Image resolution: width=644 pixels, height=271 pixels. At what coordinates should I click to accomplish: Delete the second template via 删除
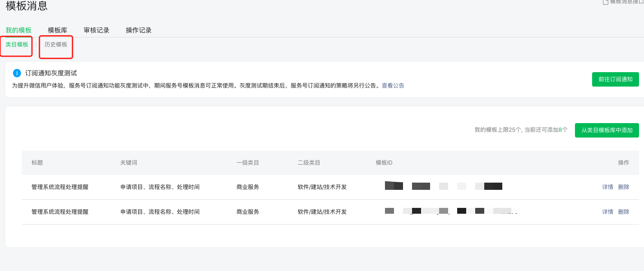click(623, 211)
